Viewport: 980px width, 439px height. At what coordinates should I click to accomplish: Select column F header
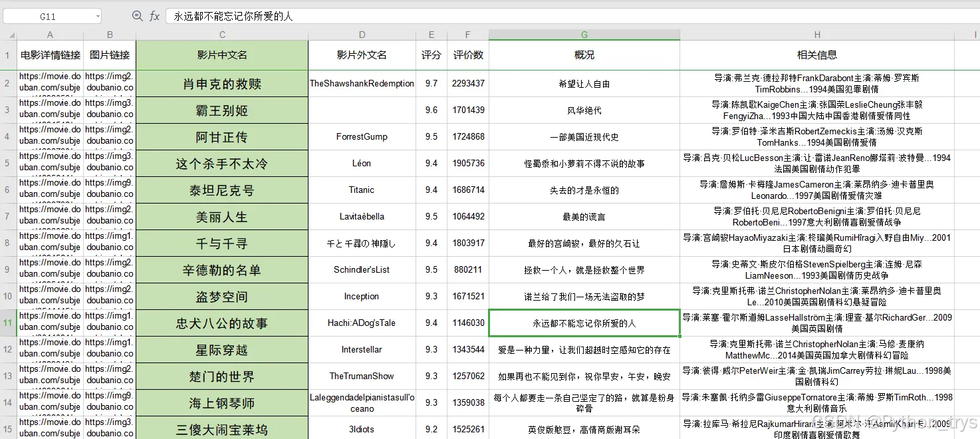(468, 35)
